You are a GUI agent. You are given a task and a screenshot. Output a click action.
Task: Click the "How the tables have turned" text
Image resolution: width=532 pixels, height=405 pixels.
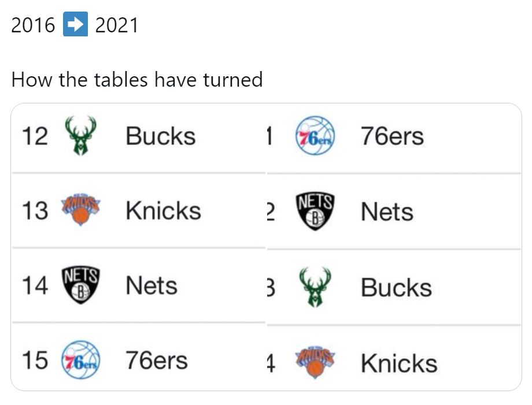pyautogui.click(x=137, y=79)
